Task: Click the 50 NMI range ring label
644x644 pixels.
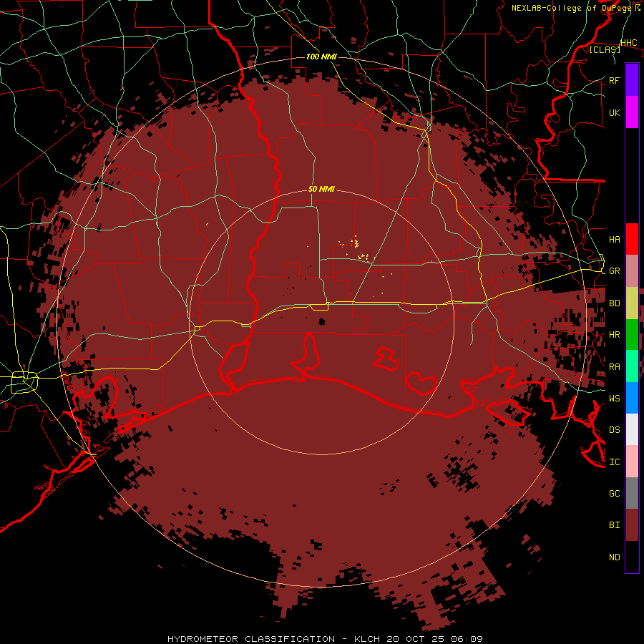Action: click(x=321, y=189)
